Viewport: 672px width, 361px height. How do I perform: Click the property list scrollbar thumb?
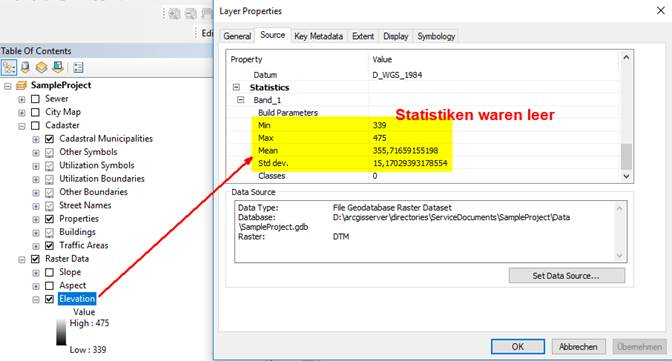click(626, 156)
